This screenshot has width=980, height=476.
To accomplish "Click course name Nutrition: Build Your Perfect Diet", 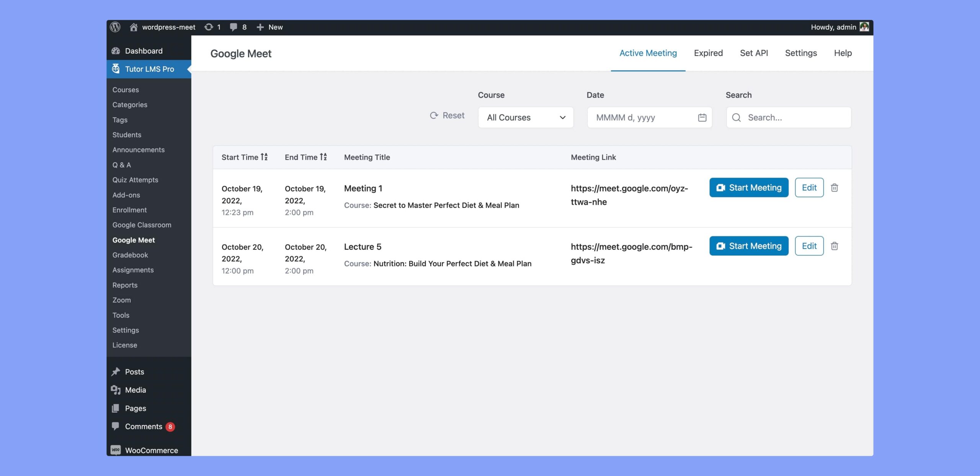I will pos(452,263).
